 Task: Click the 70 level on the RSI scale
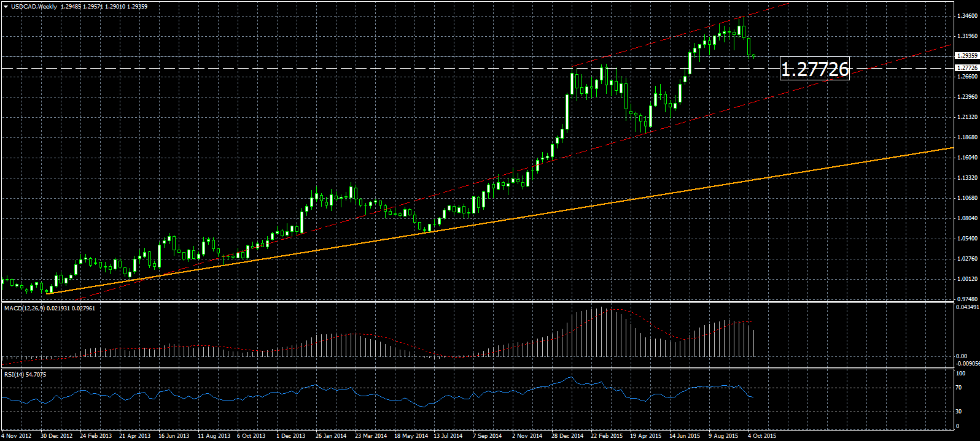(959, 388)
